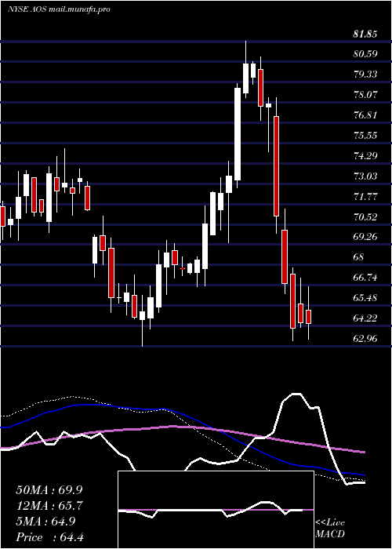Image resolution: width=392 pixels, height=549 pixels.
Task: Select the 79.33 price axis label
Action: (365, 75)
